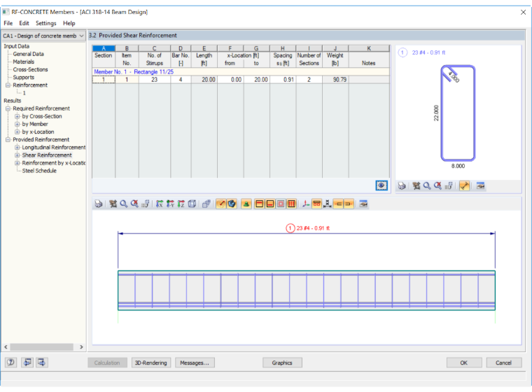Image resolution: width=532 pixels, height=392 pixels.
Task: Click the 3D solid rendering icon
Action: (x=206, y=204)
